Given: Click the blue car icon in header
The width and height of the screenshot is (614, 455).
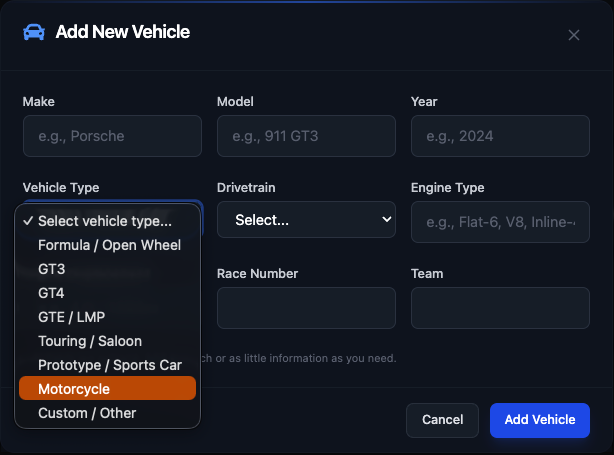Looking at the screenshot, I should coord(33,32).
